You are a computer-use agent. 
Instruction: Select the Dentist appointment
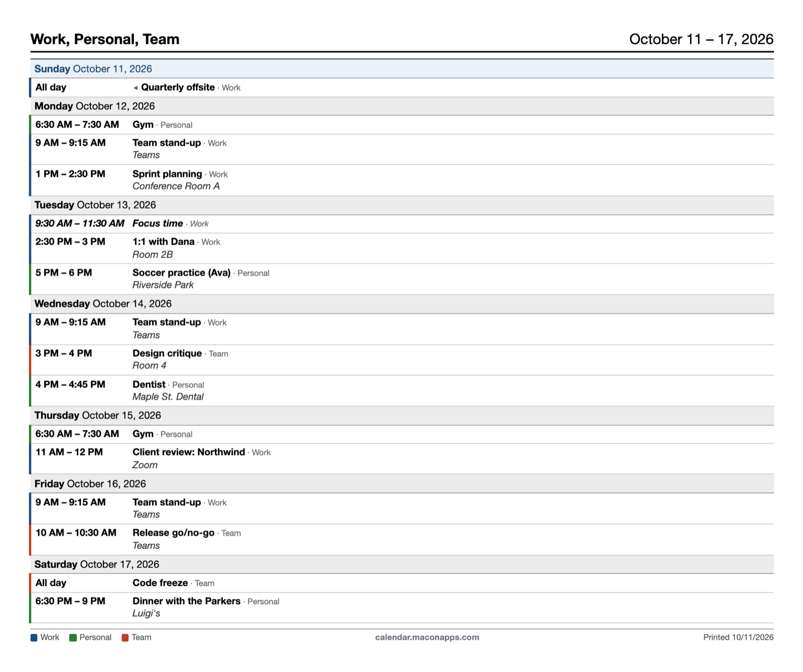[149, 384]
